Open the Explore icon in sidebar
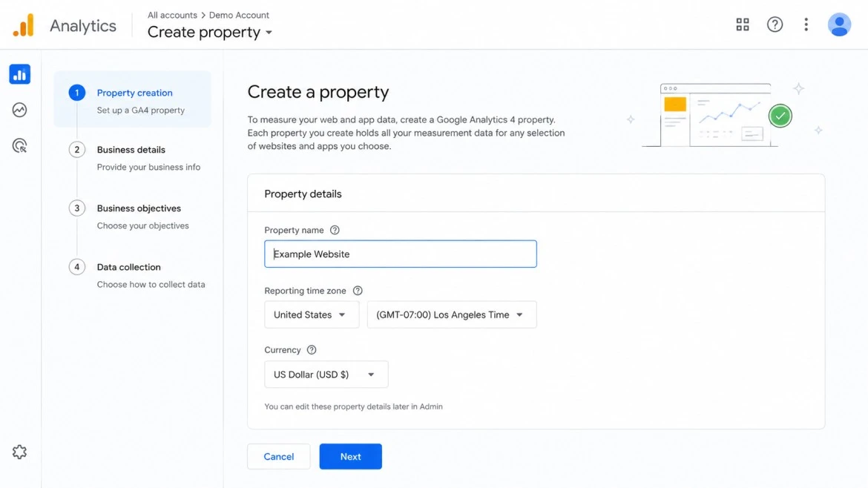 click(x=19, y=110)
